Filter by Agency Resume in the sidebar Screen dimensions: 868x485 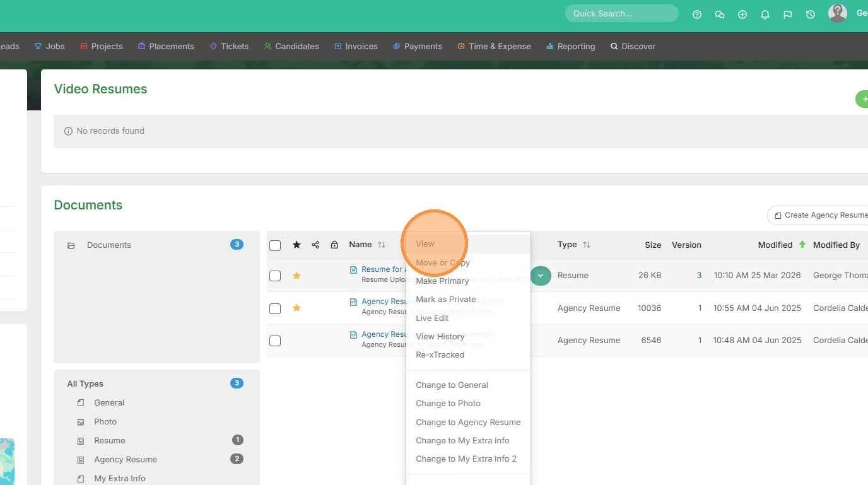coord(125,460)
